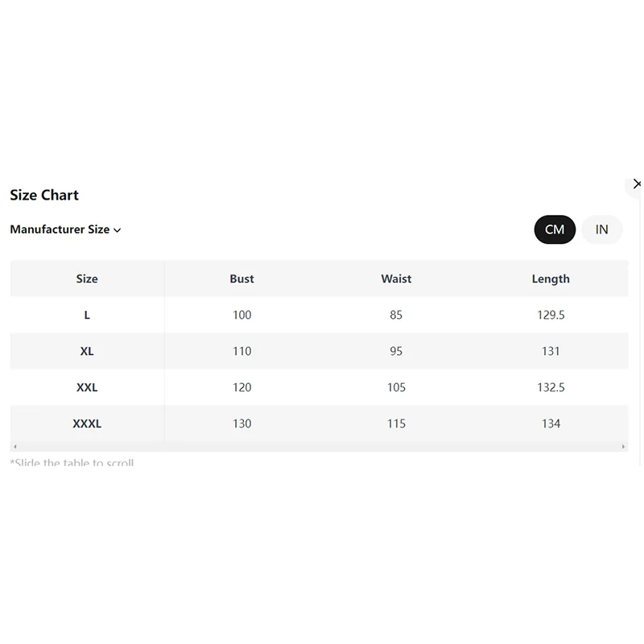
Task: Select the Size column header
Action: [87, 279]
